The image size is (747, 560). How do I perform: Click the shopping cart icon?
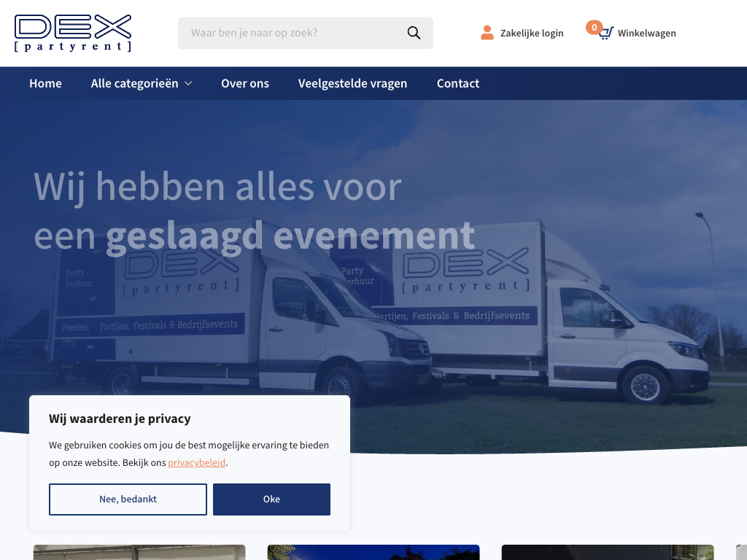pyautogui.click(x=606, y=34)
